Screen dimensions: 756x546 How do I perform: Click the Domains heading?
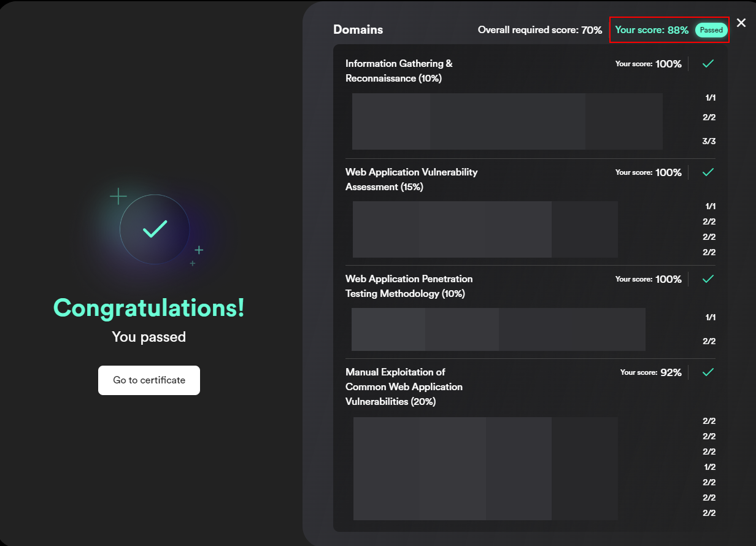358,29
